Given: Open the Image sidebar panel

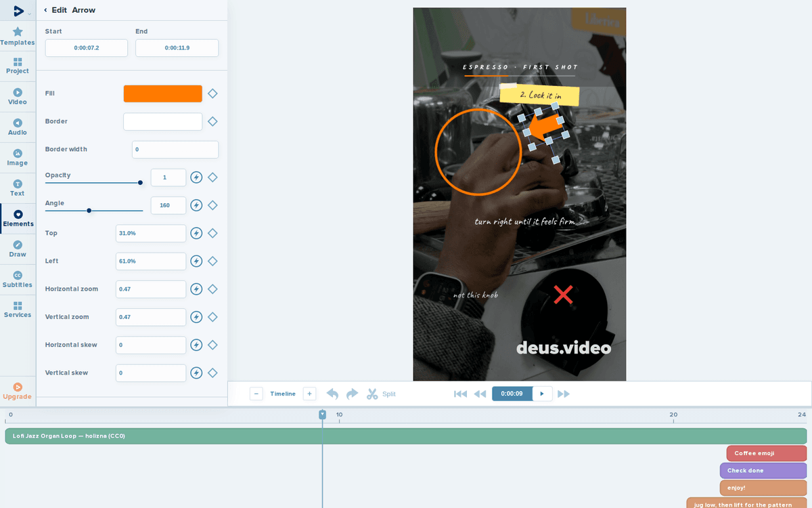Looking at the screenshot, I should (x=18, y=157).
